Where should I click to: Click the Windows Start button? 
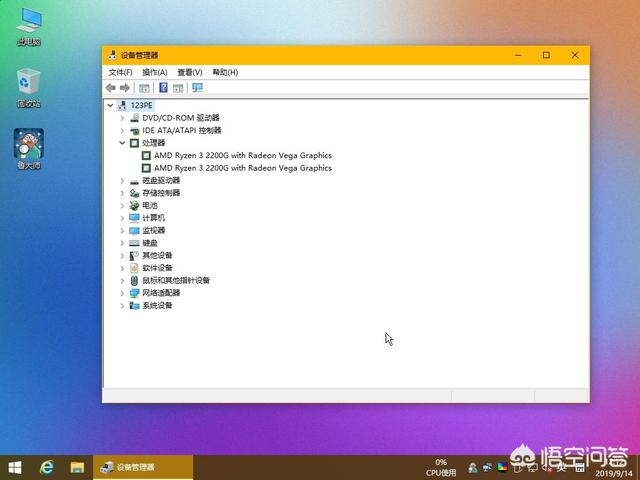coord(15,467)
